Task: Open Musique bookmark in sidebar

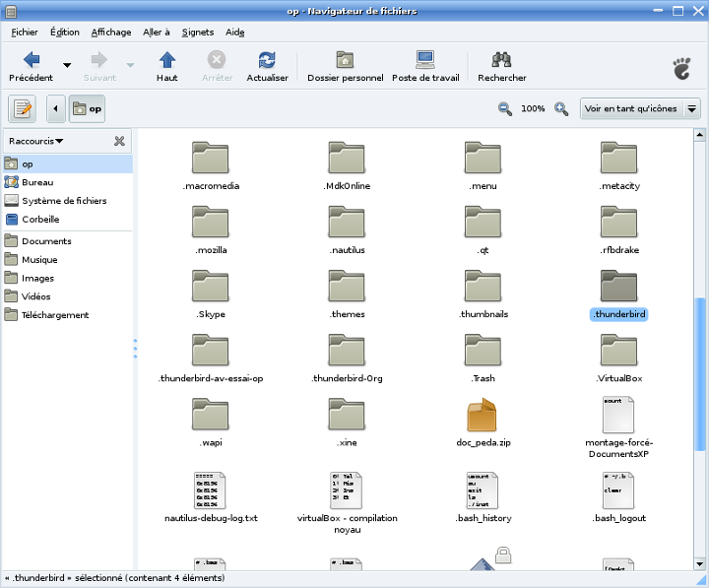Action: click(68, 260)
